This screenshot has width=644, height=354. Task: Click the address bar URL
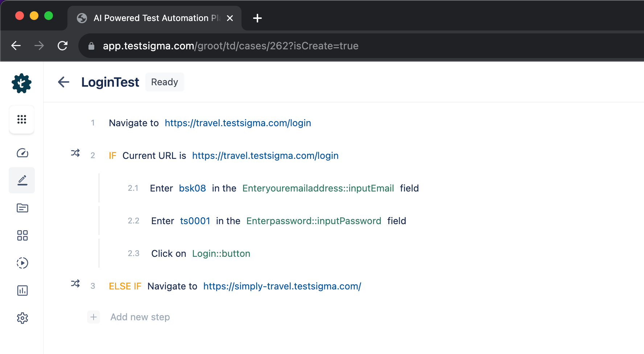coord(231,46)
